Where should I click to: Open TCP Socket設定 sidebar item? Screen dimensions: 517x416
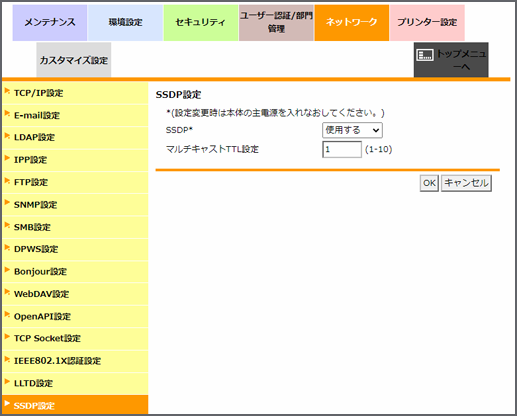click(x=75, y=338)
